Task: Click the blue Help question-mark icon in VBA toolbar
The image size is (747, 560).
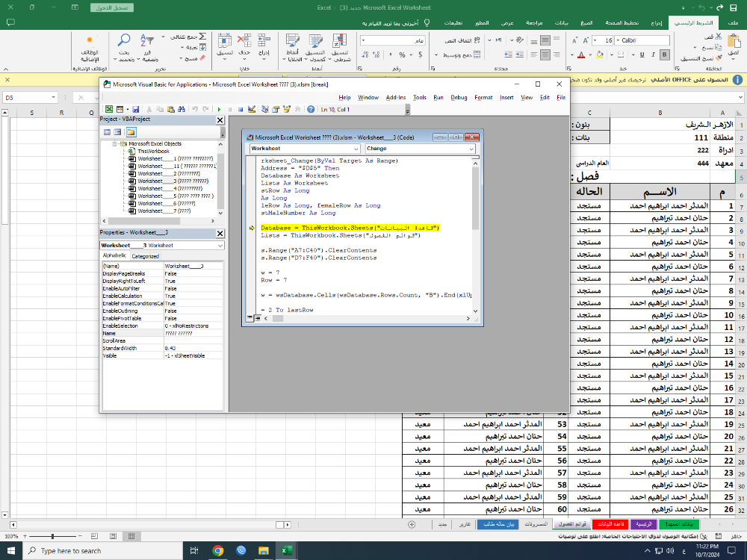Action: point(311,110)
